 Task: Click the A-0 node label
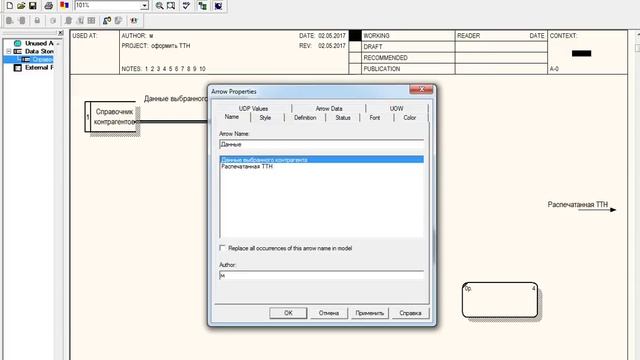(554, 69)
